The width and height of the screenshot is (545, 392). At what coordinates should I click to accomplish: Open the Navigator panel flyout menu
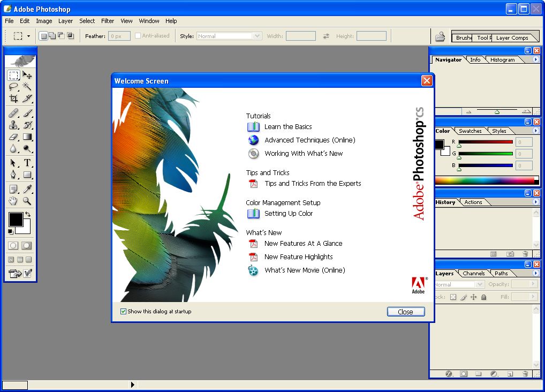click(536, 59)
